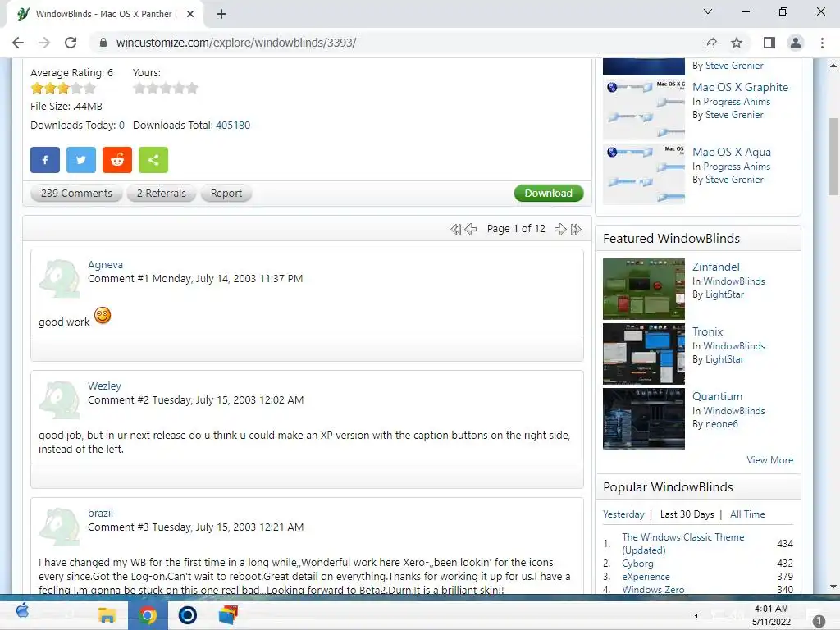The height and width of the screenshot is (630, 840).
Task: Click Wezley's avatar image
Action: (59, 399)
